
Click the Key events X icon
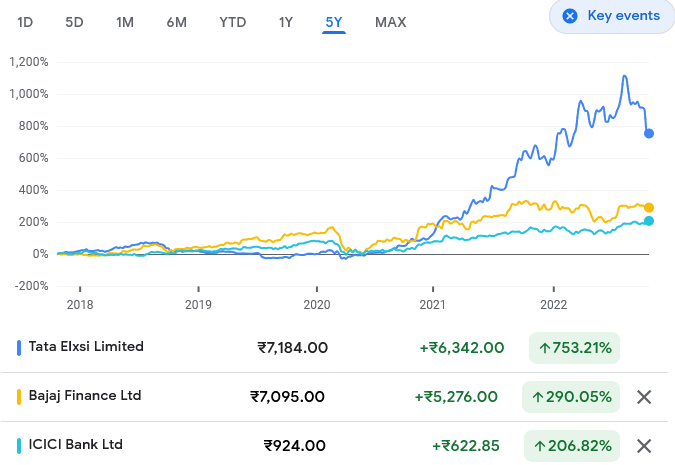(570, 16)
